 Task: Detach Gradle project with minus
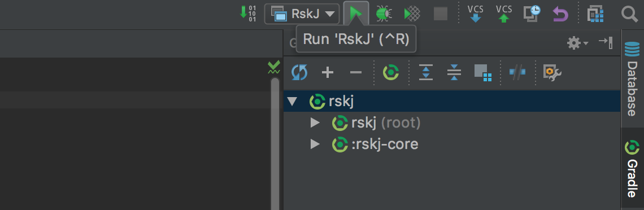[356, 73]
